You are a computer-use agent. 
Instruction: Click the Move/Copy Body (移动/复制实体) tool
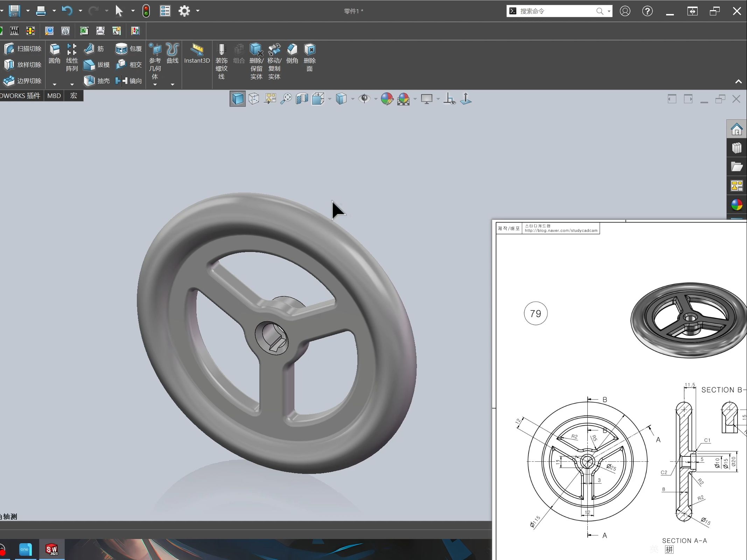[x=274, y=61]
